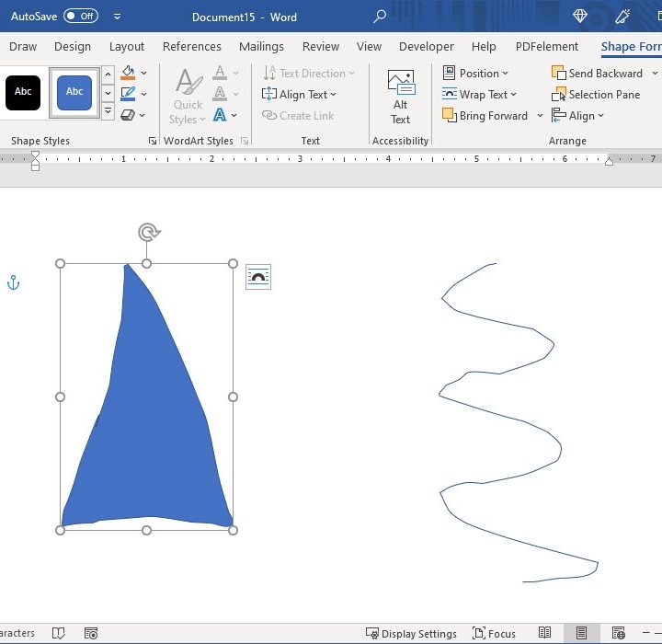Switch to the Layout tab
The width and height of the screenshot is (662, 644).
click(127, 47)
